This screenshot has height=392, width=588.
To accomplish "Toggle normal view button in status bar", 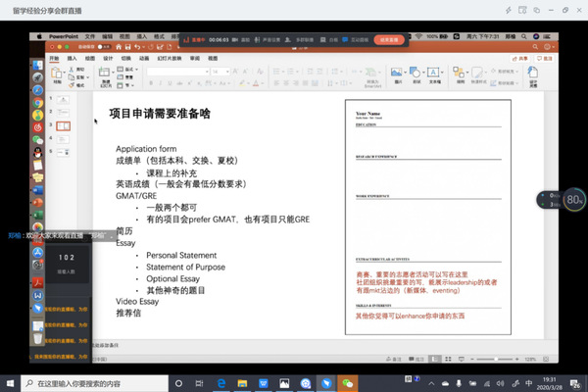I will [434, 359].
